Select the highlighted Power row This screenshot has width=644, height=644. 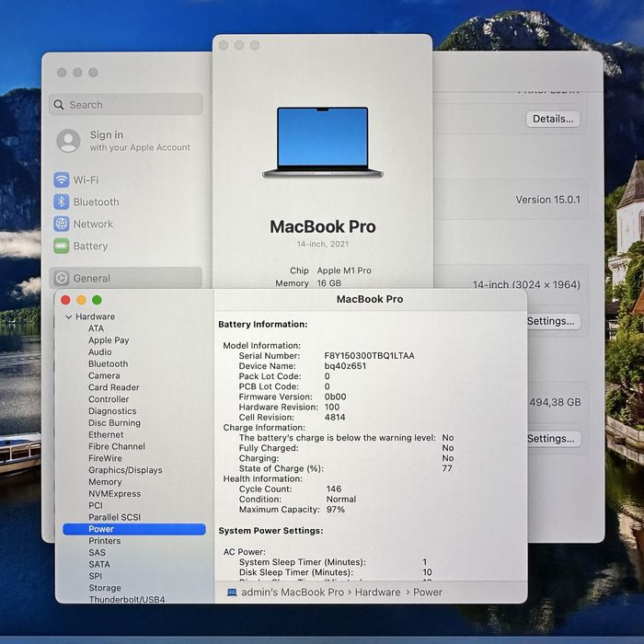click(134, 529)
